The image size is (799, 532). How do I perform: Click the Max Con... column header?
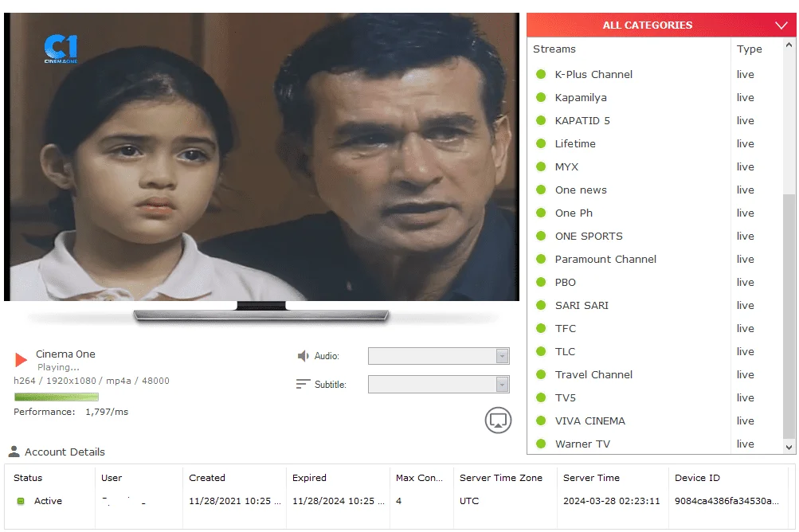[419, 478]
